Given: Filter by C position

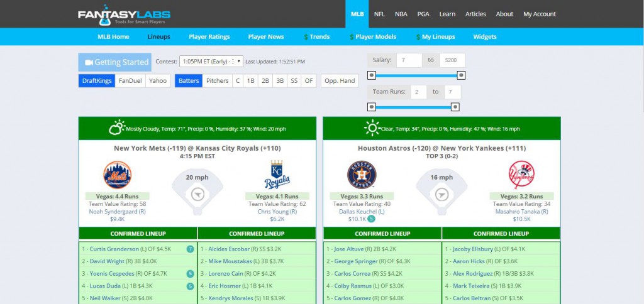Looking at the screenshot, I should tap(237, 81).
